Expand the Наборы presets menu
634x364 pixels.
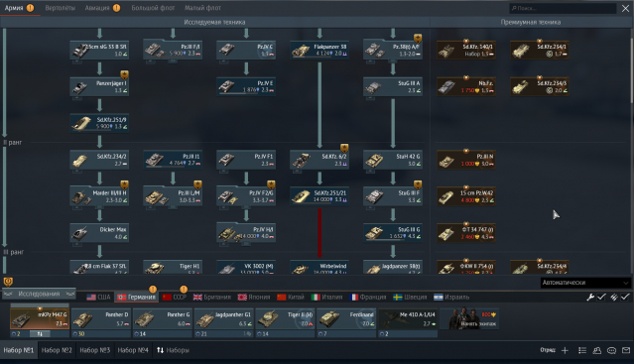[173, 350]
